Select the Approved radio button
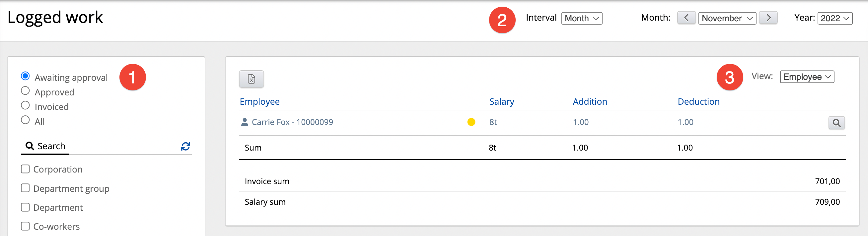 click(x=25, y=91)
